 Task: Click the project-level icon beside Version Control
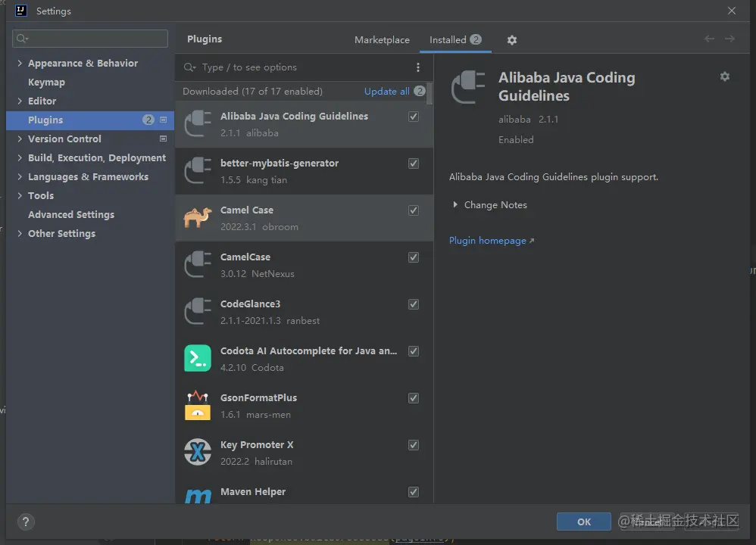164,139
